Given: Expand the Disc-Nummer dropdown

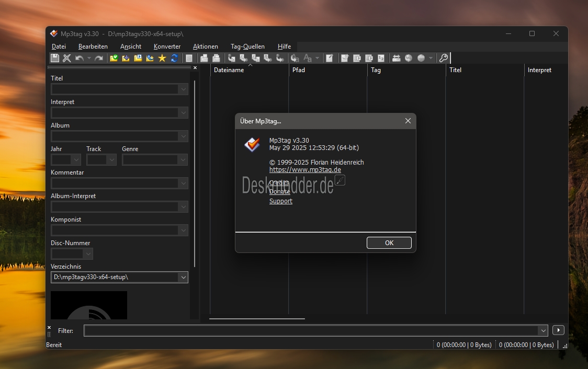Looking at the screenshot, I should (88, 254).
